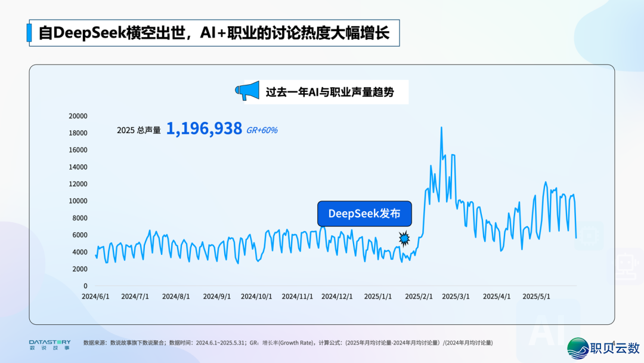Click the y-axis value 20000
This screenshot has height=363, width=644.
click(x=78, y=116)
